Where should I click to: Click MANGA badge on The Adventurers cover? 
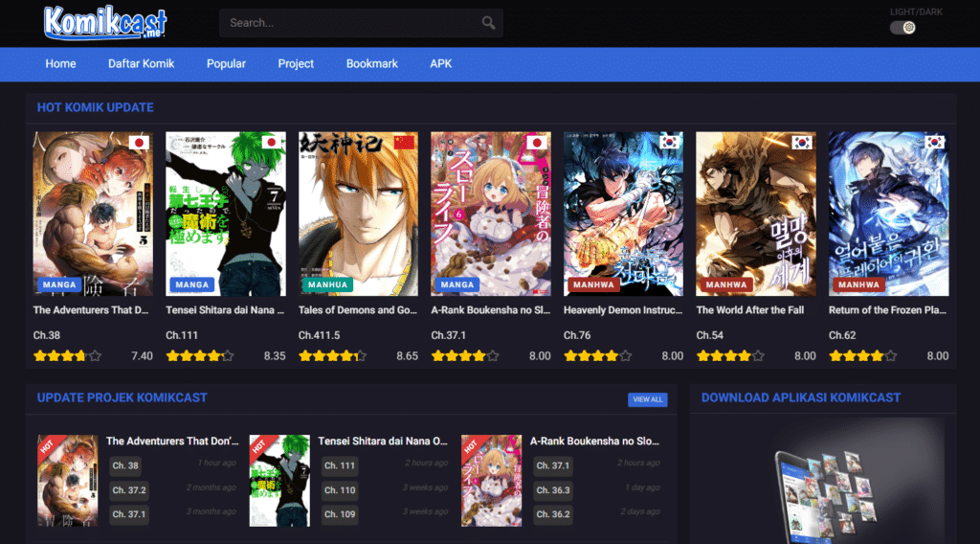coord(59,284)
